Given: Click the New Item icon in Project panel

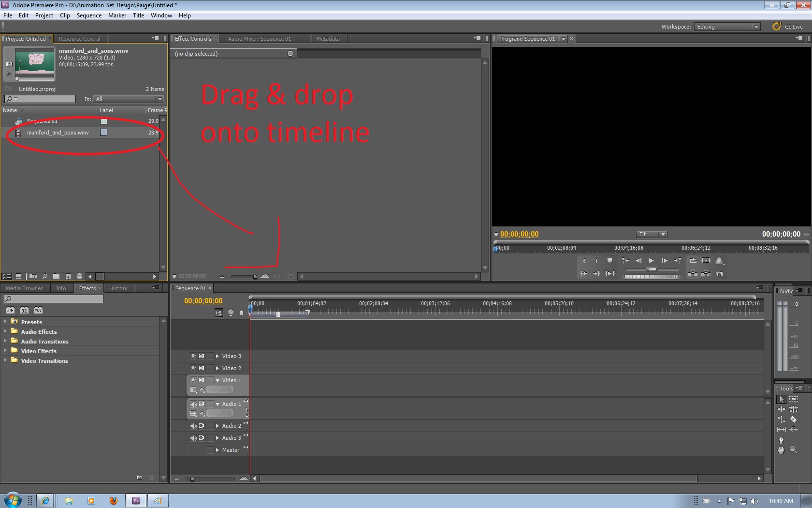Looking at the screenshot, I should (68, 276).
